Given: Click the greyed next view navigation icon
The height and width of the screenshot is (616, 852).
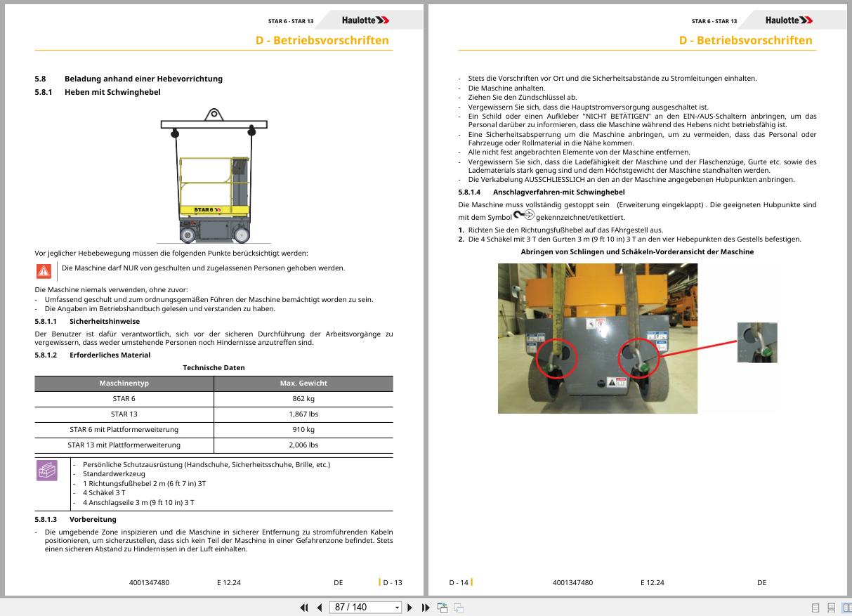Looking at the screenshot, I should point(459,608).
